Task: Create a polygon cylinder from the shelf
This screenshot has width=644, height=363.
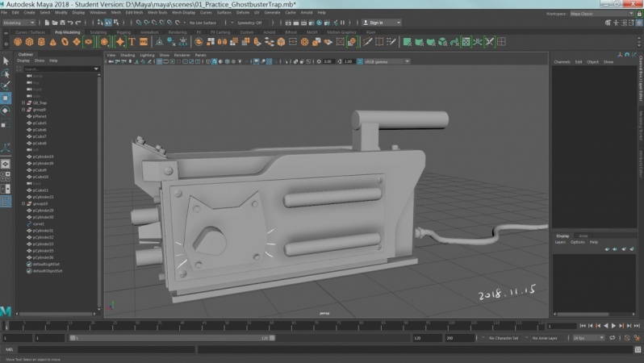Action: [41, 42]
